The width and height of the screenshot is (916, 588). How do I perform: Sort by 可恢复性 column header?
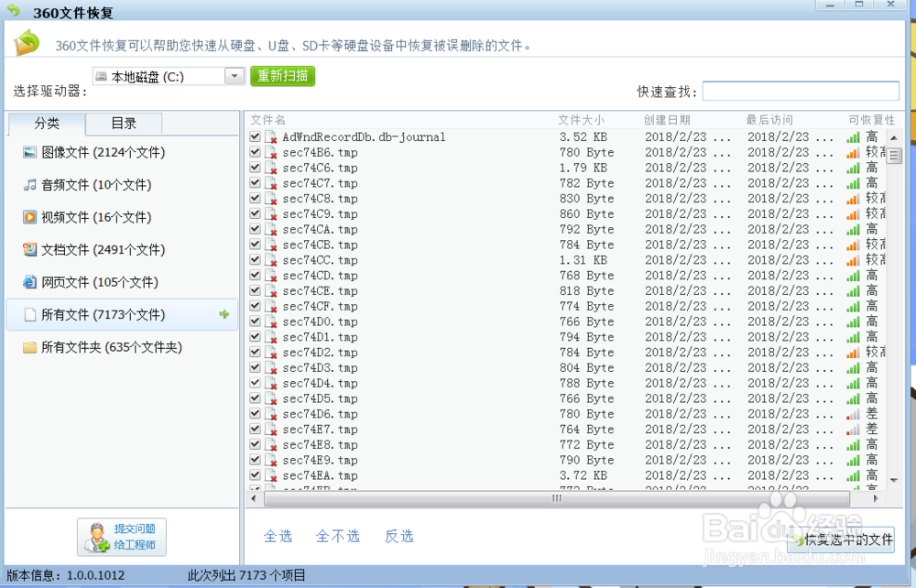pyautogui.click(x=872, y=120)
